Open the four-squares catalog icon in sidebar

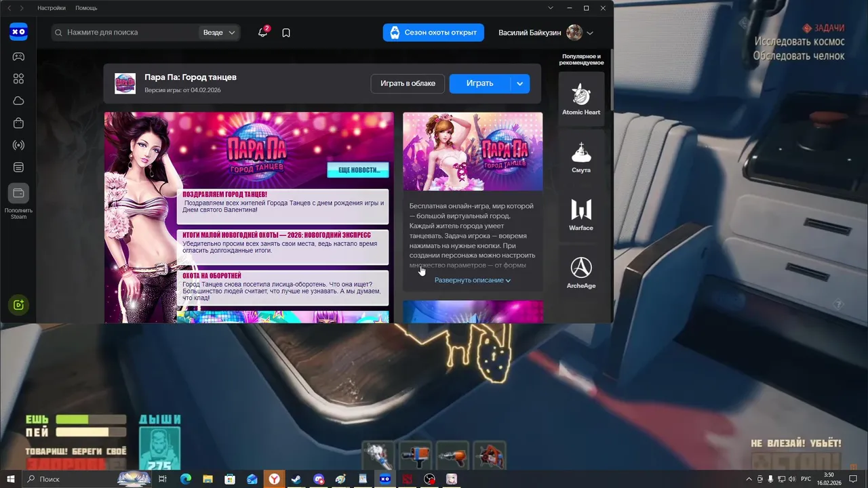tap(18, 79)
